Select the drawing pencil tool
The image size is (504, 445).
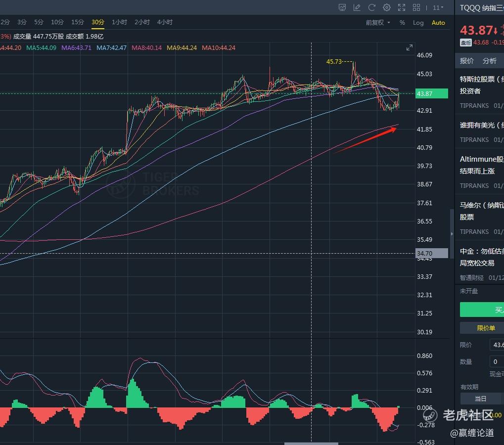coord(357,7)
